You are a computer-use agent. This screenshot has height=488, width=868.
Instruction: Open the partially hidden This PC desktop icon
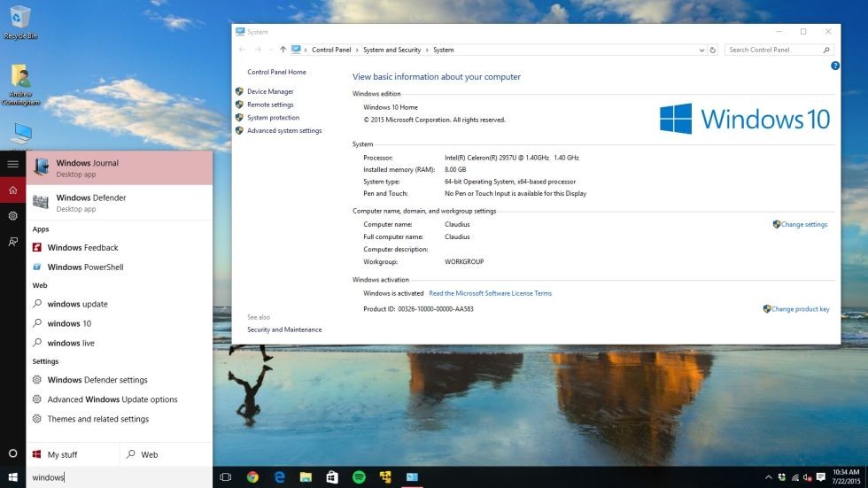[21, 136]
